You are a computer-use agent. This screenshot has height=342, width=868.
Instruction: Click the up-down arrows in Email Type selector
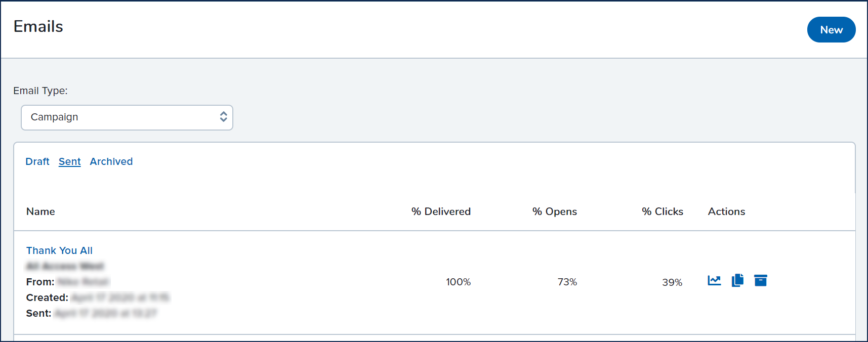(x=223, y=117)
